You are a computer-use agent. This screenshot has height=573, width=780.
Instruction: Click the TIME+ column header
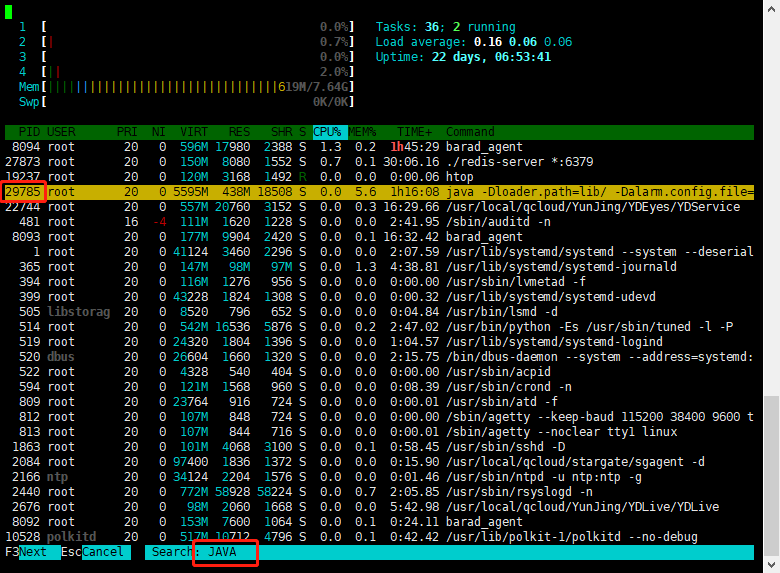coord(414,132)
